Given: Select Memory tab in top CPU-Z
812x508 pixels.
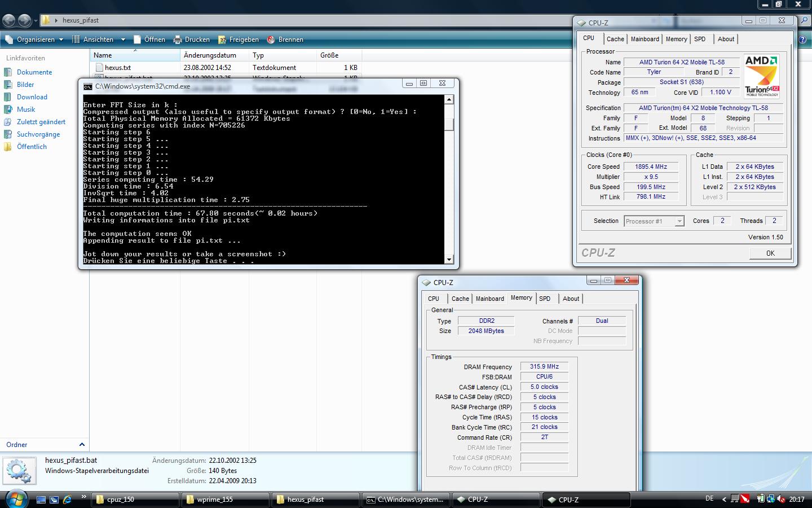Looking at the screenshot, I should [676, 39].
